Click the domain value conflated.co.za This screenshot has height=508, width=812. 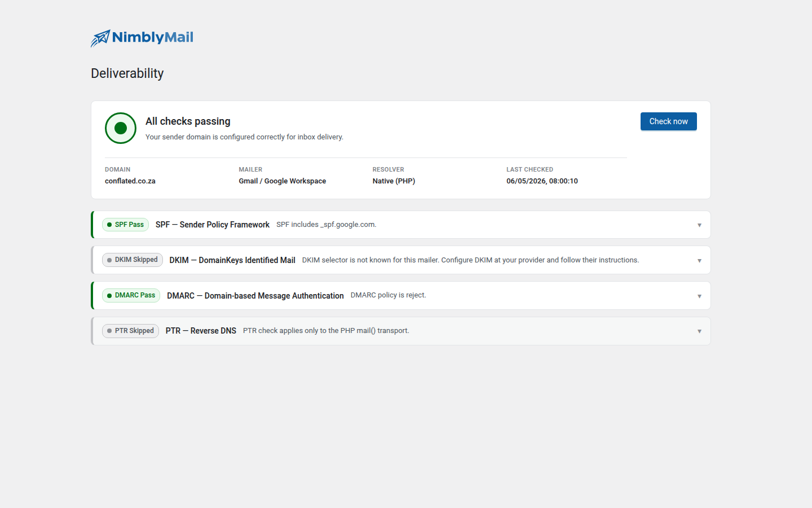coord(130,181)
